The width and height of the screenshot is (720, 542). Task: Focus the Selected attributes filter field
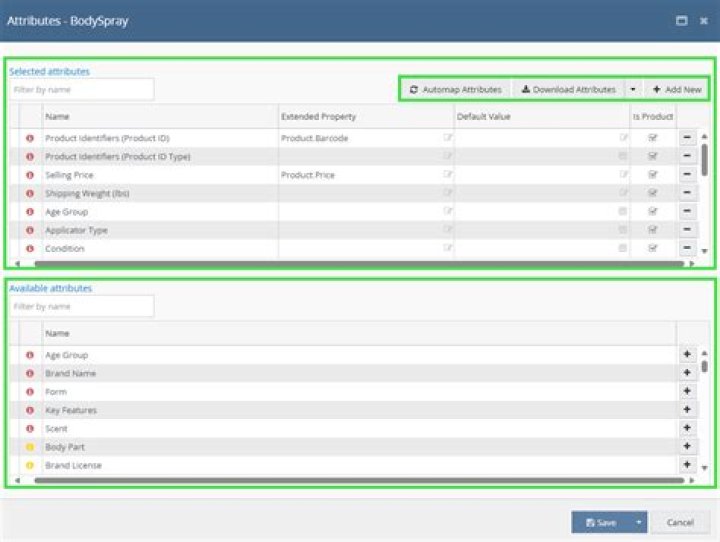pos(82,90)
